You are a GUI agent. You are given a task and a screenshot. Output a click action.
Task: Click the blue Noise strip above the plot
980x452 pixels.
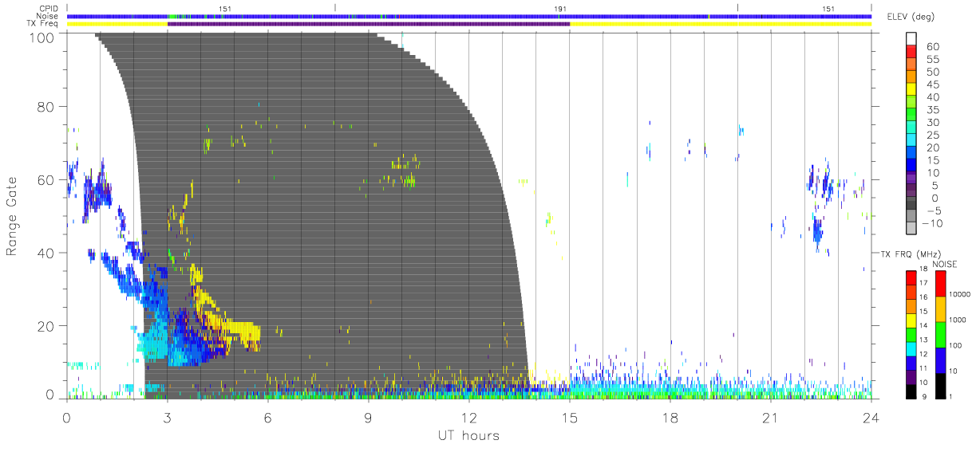tap(469, 16)
